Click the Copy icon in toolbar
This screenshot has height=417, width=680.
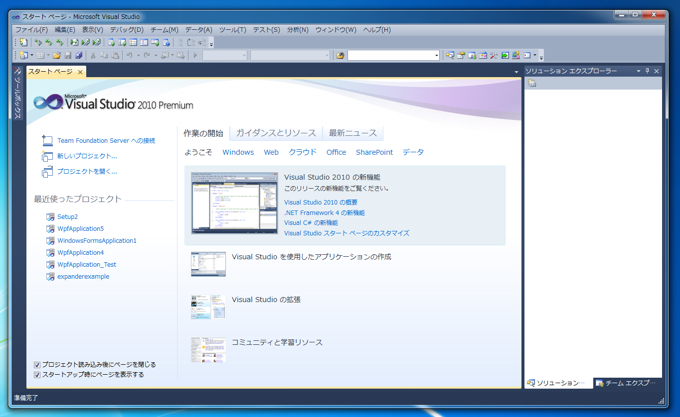pyautogui.click(x=104, y=55)
